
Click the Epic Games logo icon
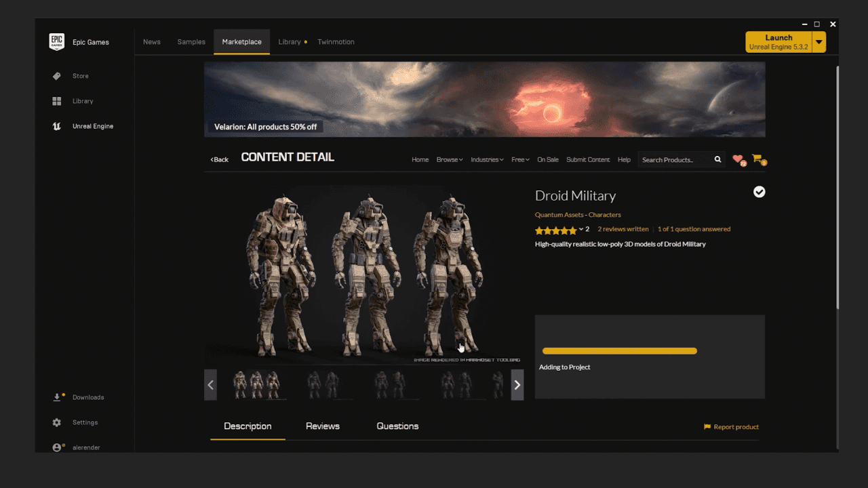click(57, 42)
